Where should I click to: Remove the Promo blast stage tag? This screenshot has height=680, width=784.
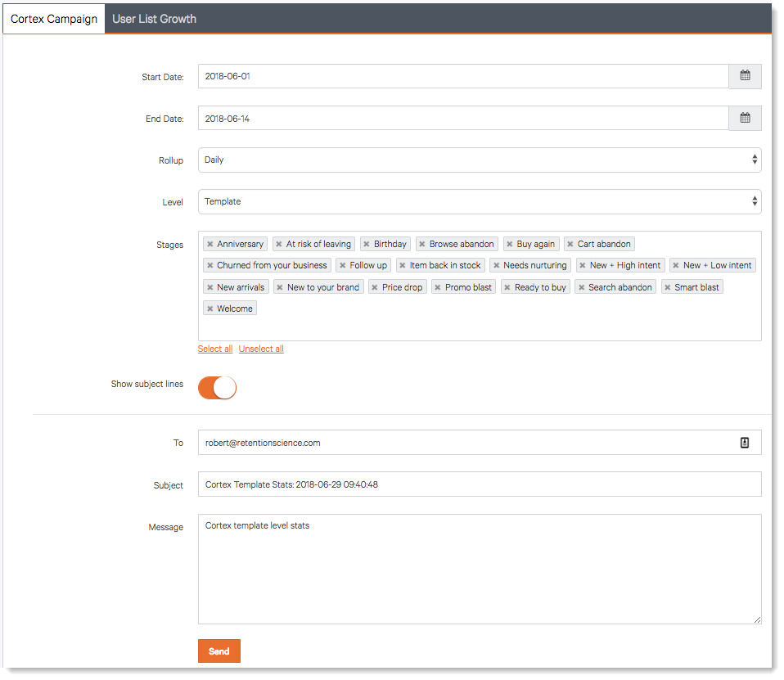coord(438,287)
